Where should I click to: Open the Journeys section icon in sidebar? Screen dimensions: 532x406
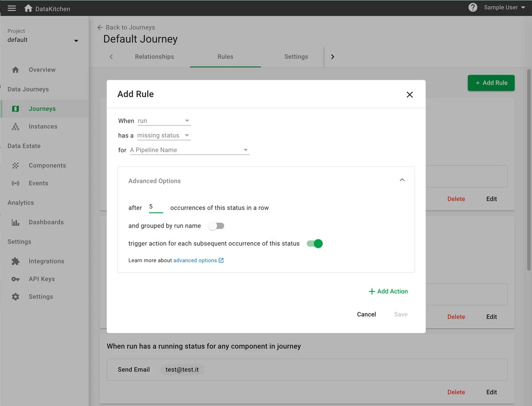coord(16,108)
